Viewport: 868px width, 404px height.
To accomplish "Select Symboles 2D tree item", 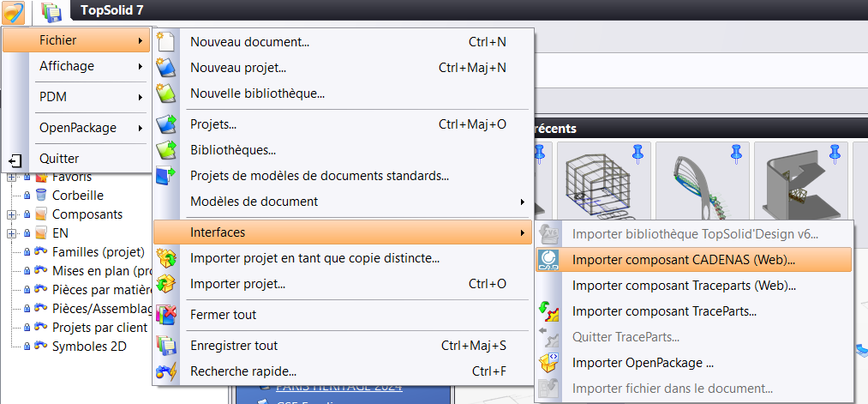I will pyautogui.click(x=90, y=347).
